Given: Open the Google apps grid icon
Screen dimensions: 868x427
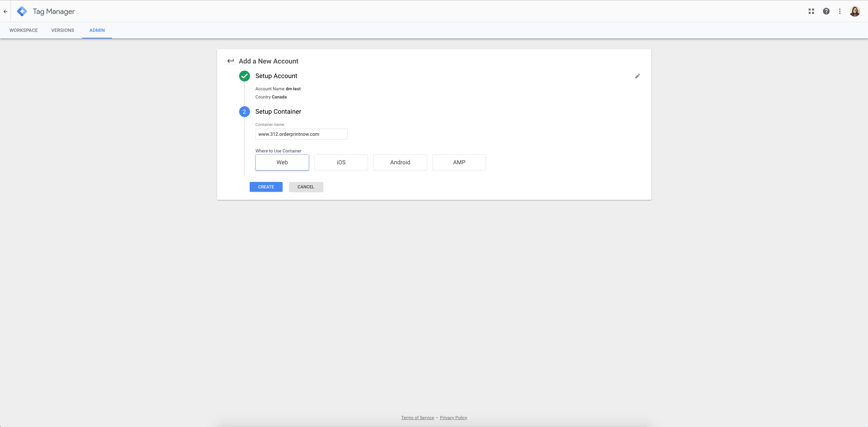Looking at the screenshot, I should (x=811, y=11).
